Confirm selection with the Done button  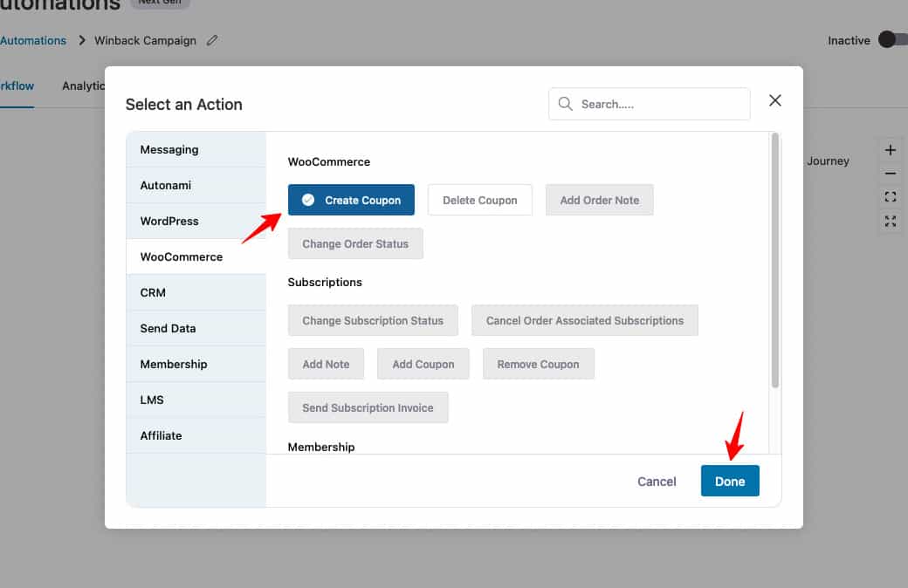[730, 481]
